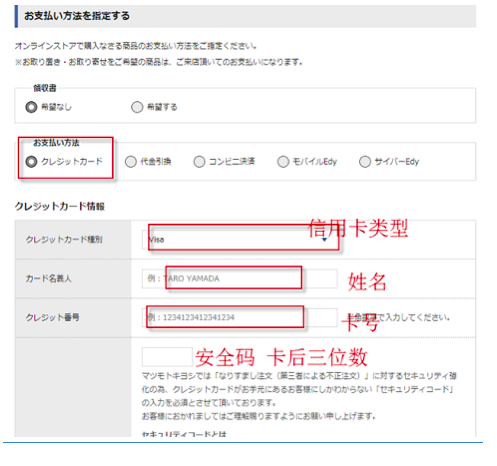Viewport: 497px width, 466px height.
Task: Click the クレジット番号 row label
Action: pyautogui.click(x=53, y=317)
